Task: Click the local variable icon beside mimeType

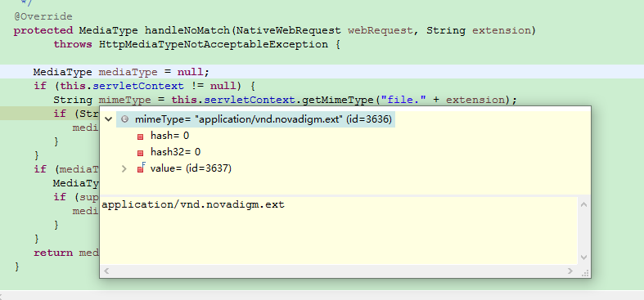Action: 125,119
